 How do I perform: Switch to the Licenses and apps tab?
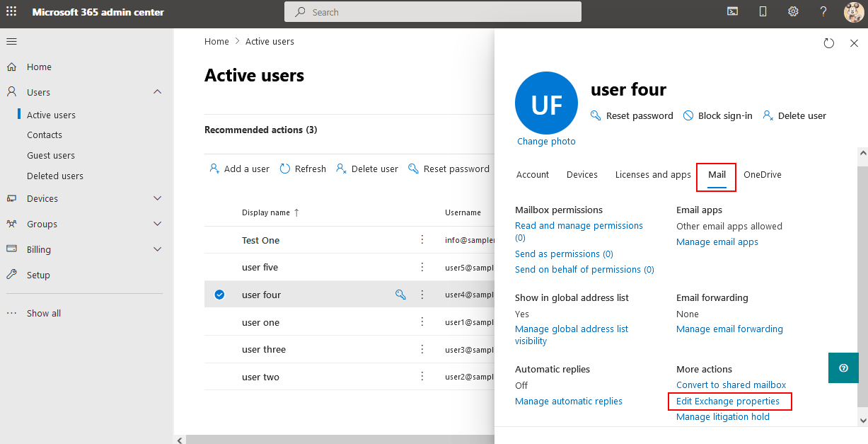652,174
